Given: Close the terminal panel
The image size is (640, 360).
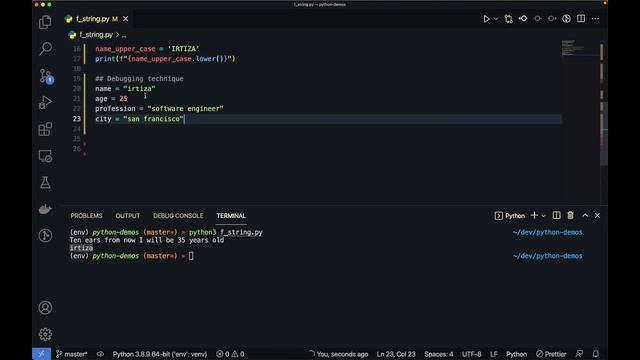Looking at the screenshot, I should pos(598,215).
